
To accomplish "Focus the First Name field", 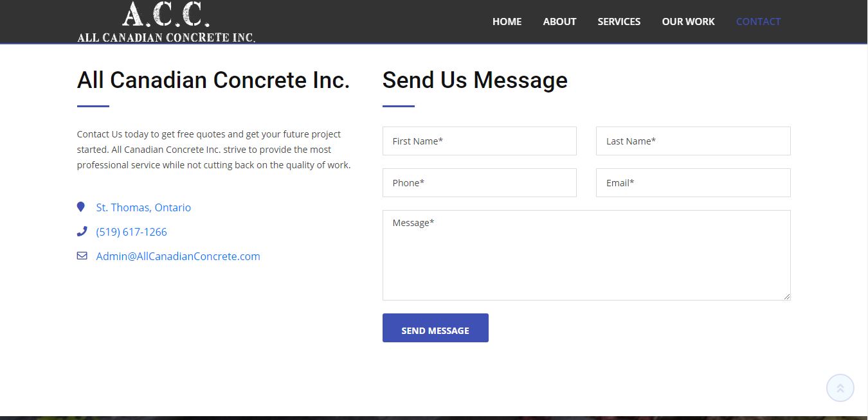I will click(480, 141).
